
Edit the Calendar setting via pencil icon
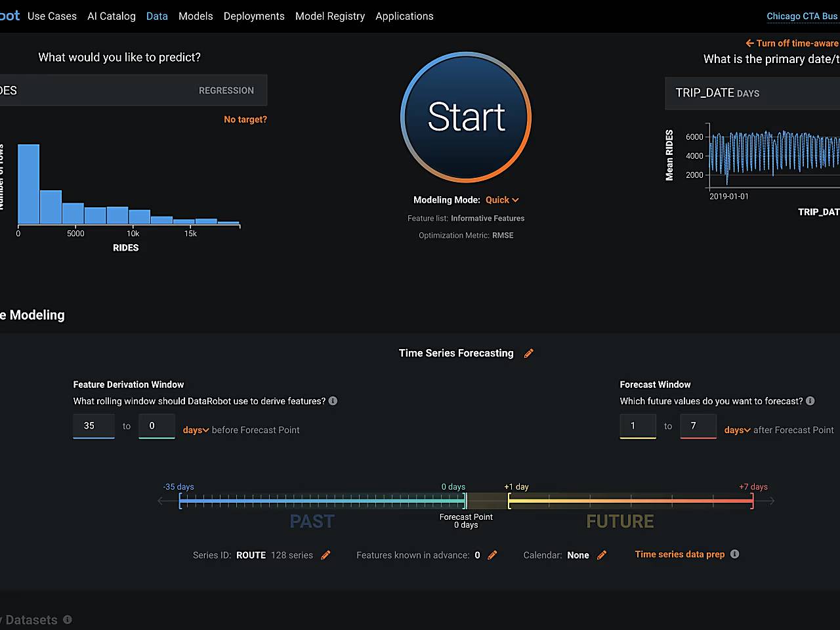601,555
